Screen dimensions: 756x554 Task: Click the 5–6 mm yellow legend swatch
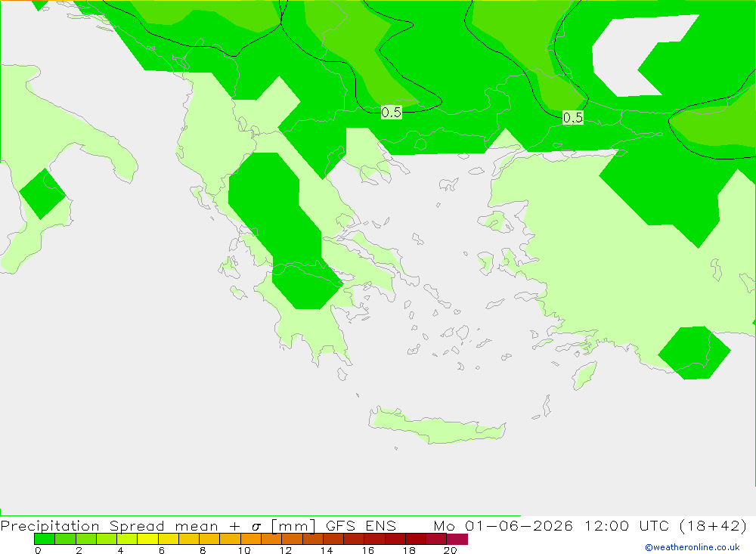147,539
